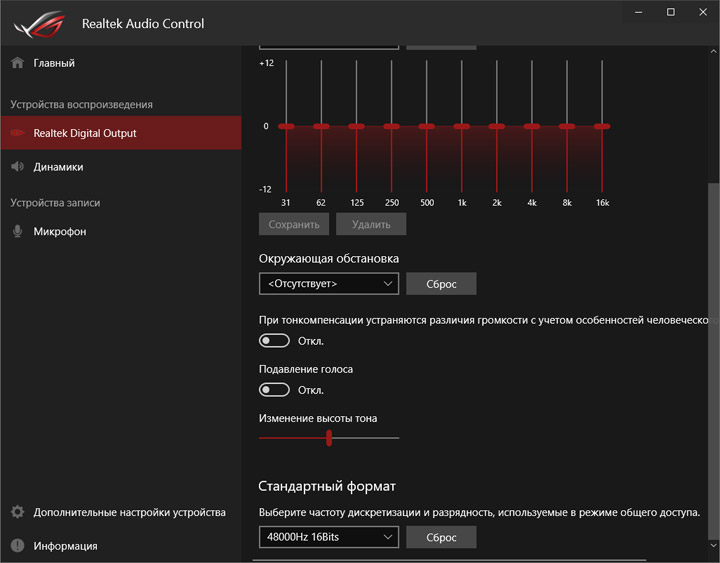The width and height of the screenshot is (720, 563).
Task: Click the gear icon for additional device settings
Action: (x=17, y=512)
